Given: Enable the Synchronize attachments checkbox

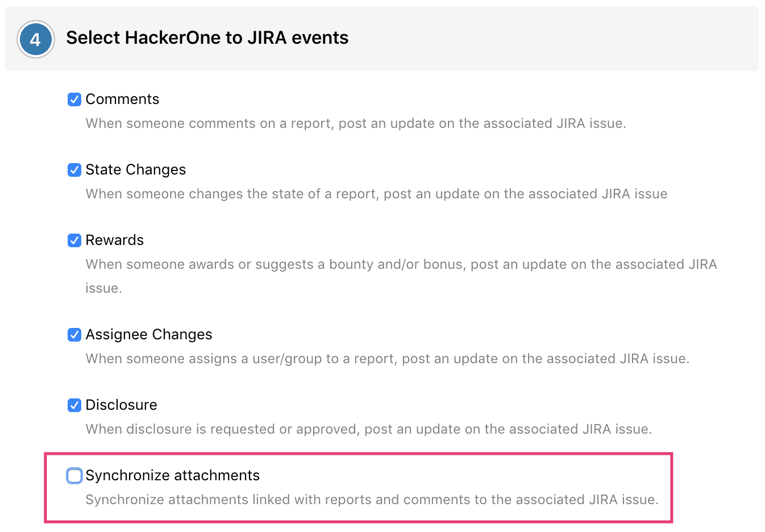Looking at the screenshot, I should tap(74, 476).
